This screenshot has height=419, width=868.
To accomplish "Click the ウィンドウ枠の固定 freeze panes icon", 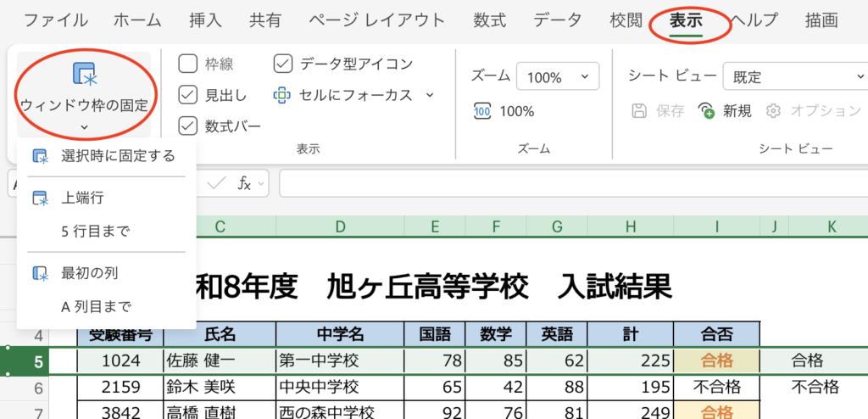I will [x=84, y=73].
